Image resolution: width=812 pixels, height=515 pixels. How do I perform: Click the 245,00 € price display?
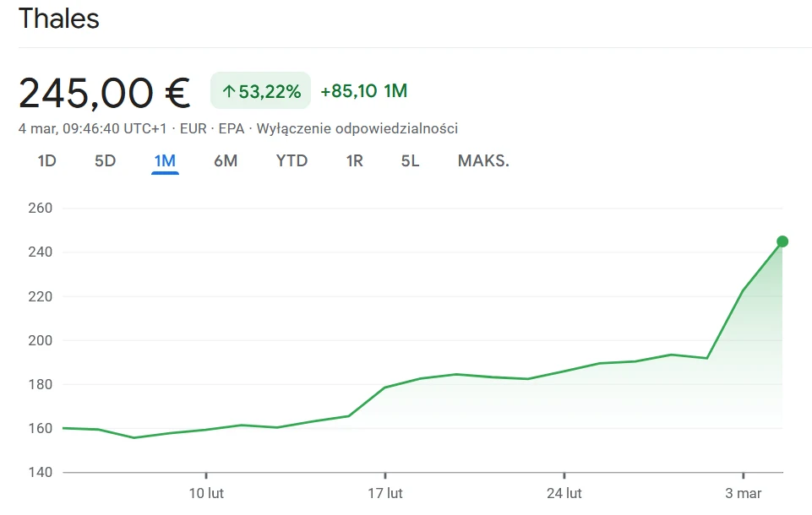106,91
